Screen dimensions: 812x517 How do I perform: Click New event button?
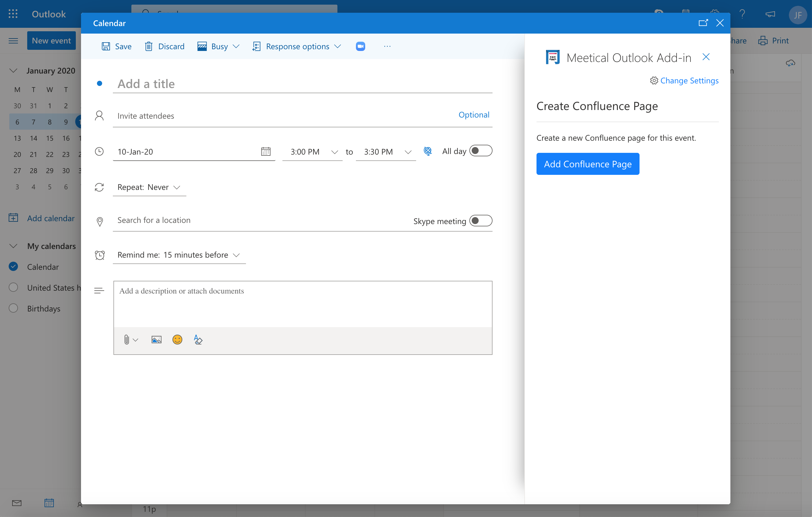51,41
